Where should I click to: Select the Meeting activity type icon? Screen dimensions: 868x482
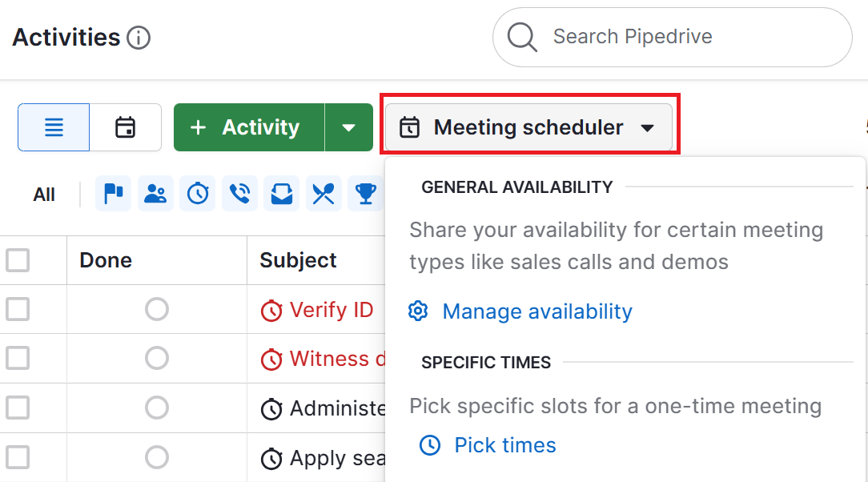point(155,193)
